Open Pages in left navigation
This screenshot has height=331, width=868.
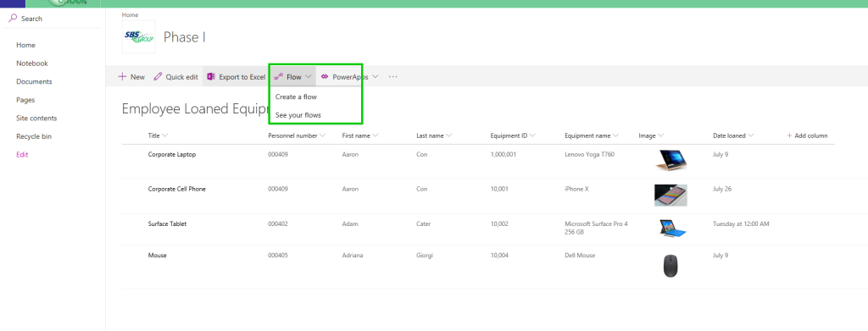[x=25, y=99]
